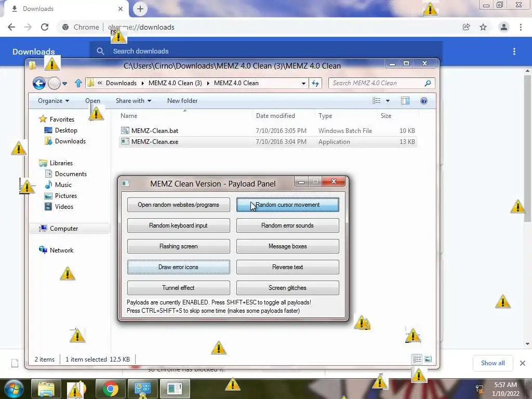This screenshot has width=532, height=399.
Task: Click Show all in the download shelf
Action: tap(493, 363)
